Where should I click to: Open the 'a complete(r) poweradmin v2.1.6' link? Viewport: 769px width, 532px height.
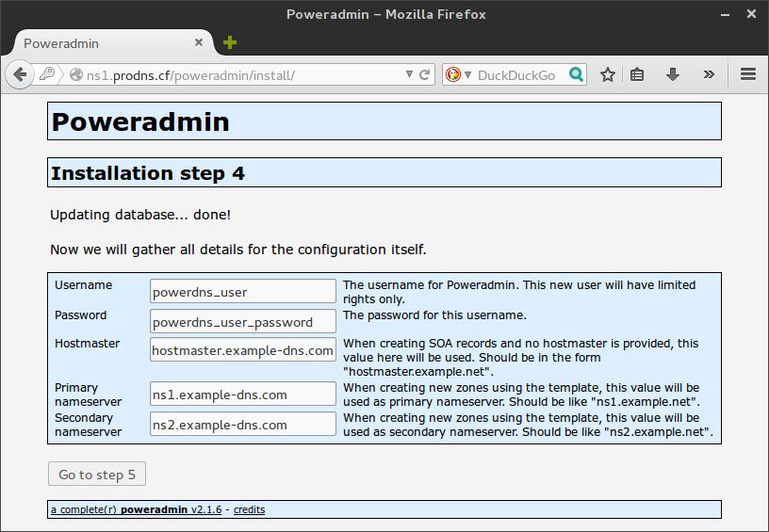(137, 509)
